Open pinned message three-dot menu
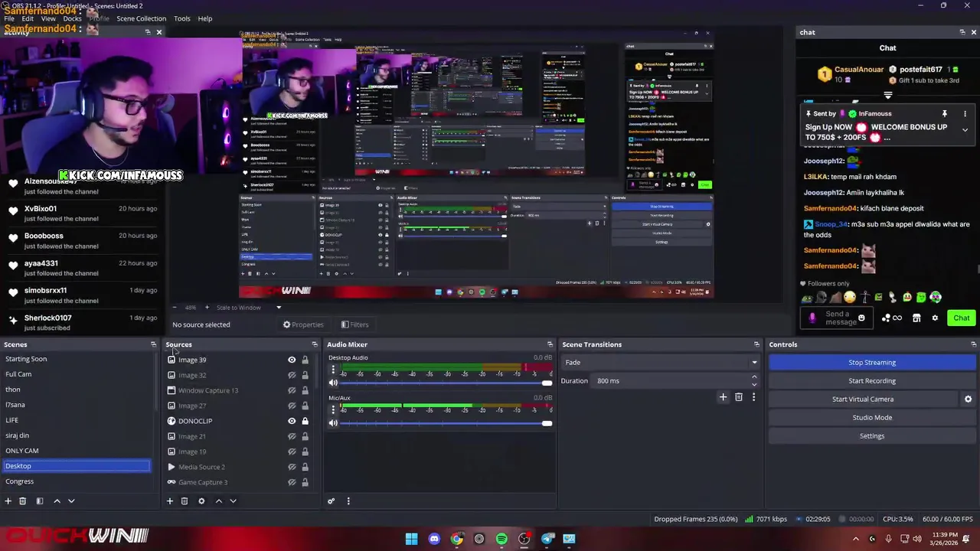980x551 pixels. [x=965, y=113]
